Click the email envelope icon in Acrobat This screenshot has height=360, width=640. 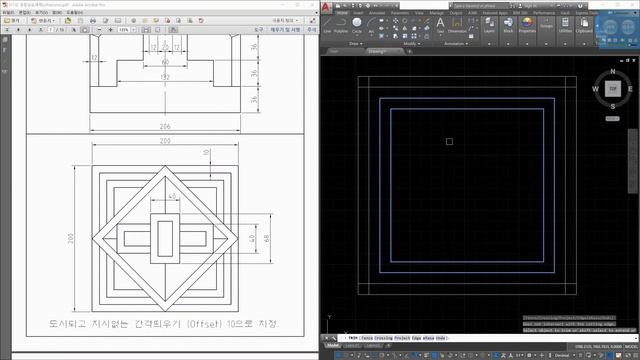[118, 20]
